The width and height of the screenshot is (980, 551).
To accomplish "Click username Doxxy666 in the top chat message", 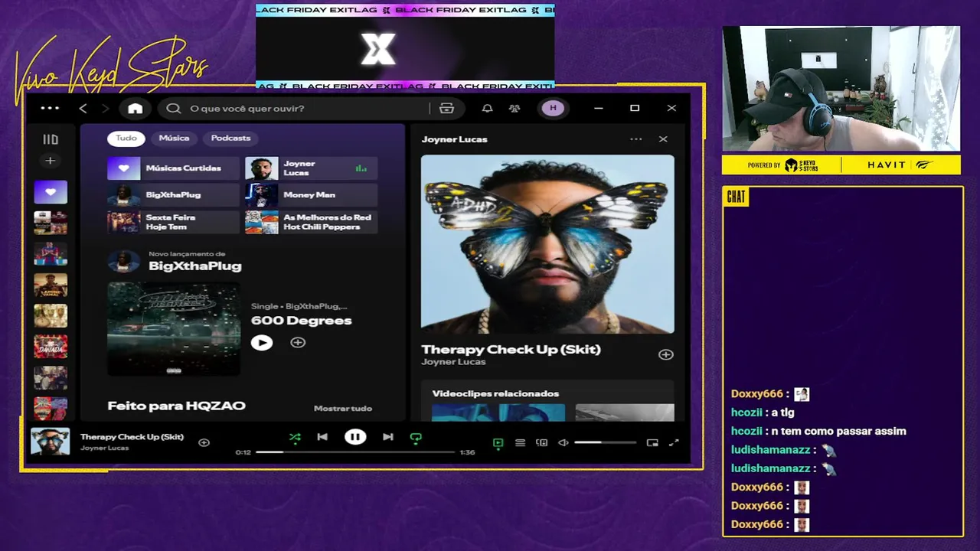I will [x=756, y=394].
